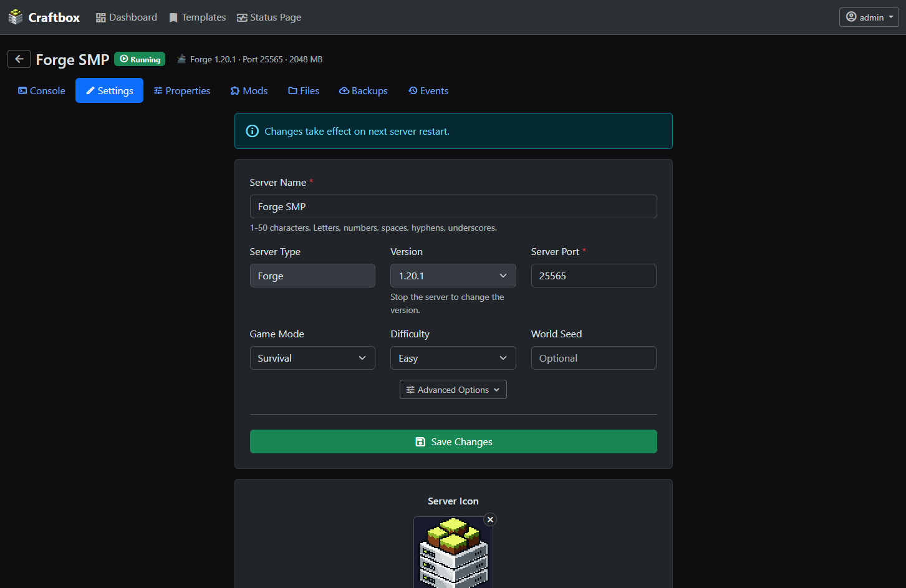
Task: Click the Version label
Action: tap(407, 252)
